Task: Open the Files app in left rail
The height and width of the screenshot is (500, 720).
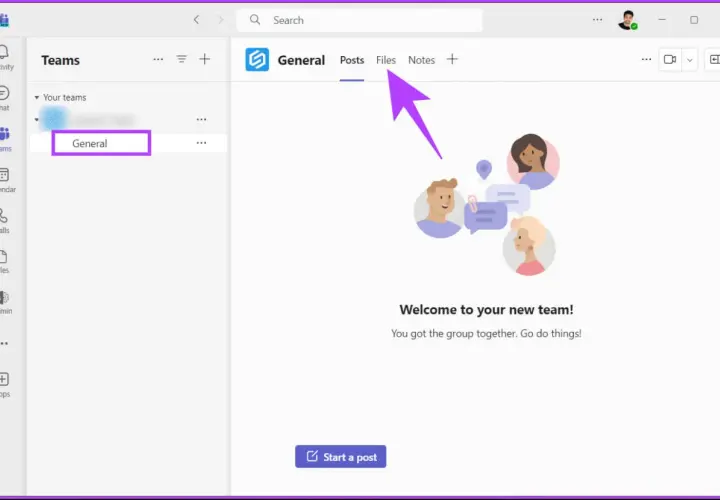Action: point(4,261)
